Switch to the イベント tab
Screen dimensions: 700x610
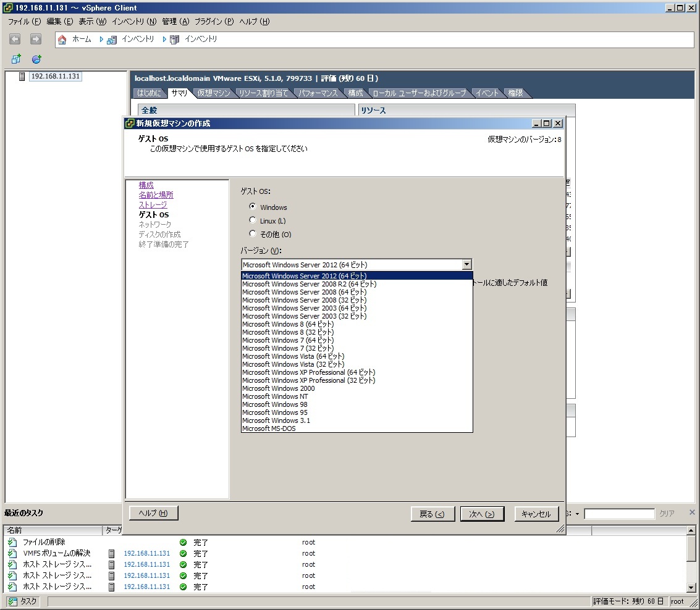point(487,93)
